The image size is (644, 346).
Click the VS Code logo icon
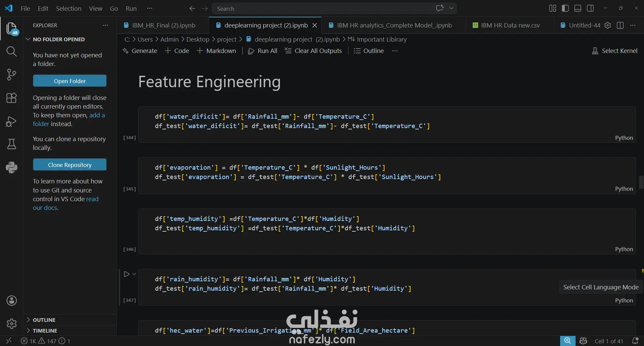click(x=9, y=8)
